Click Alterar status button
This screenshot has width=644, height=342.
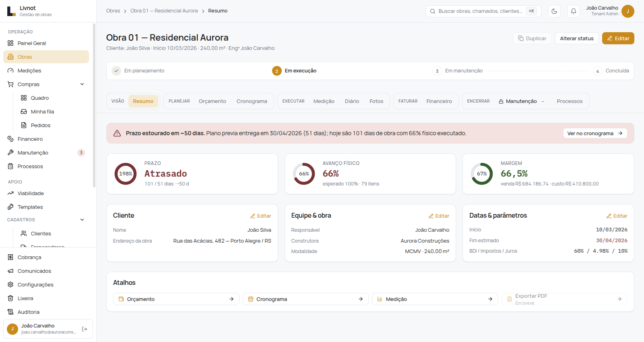(x=577, y=38)
